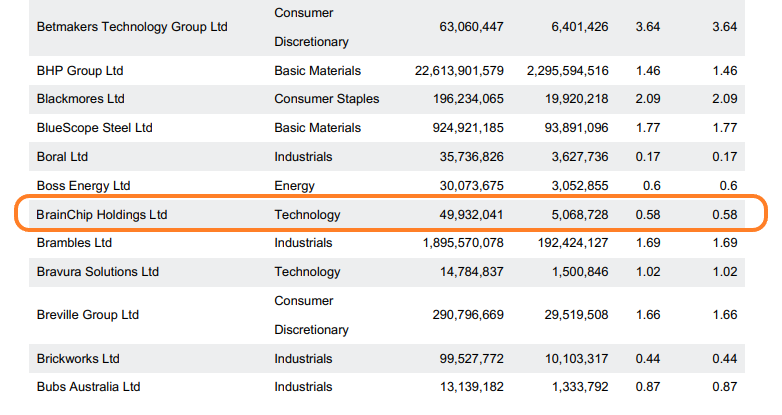Select the Boss Energy Ltd entry
This screenshot has height=415, width=782.
point(83,186)
